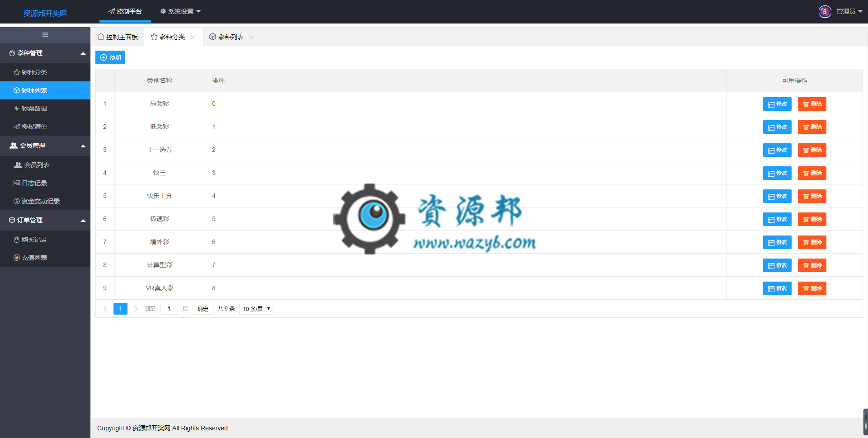Open the 管理员 user dropdown
The width and height of the screenshot is (868, 438).
[849, 11]
